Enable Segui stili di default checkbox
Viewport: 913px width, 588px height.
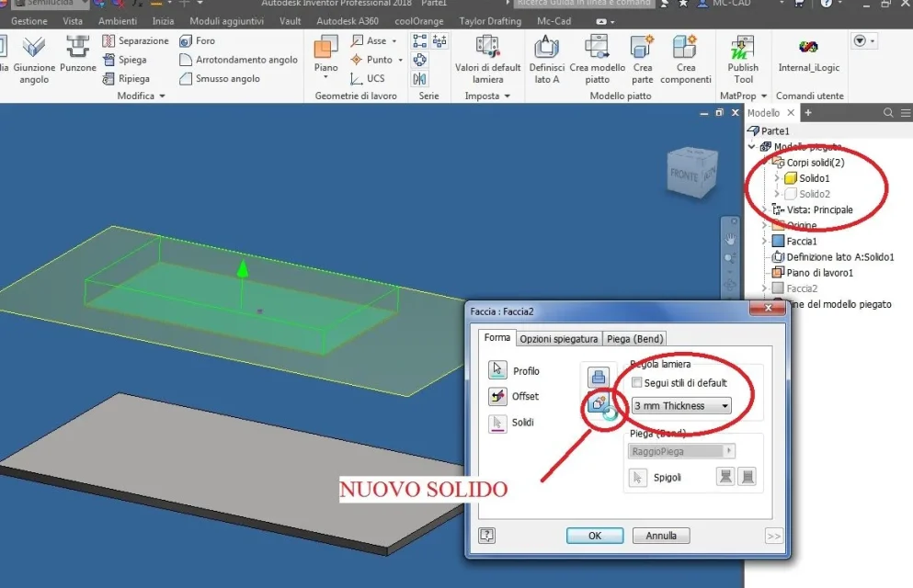pyautogui.click(x=637, y=383)
